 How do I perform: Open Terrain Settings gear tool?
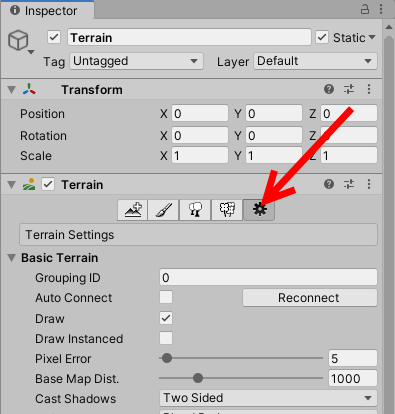[259, 210]
